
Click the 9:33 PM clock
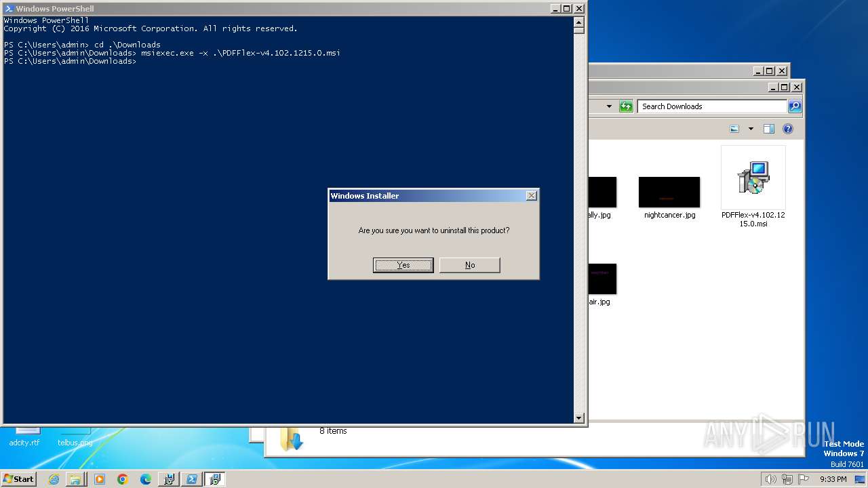833,479
